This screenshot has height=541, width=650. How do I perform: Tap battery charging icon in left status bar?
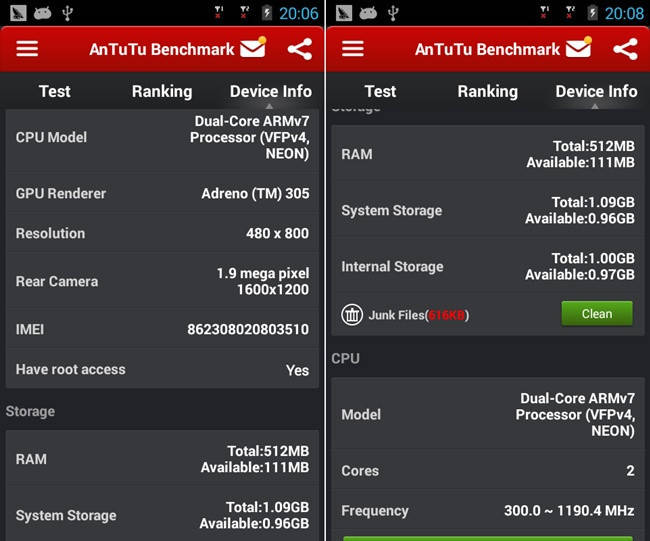(267, 13)
